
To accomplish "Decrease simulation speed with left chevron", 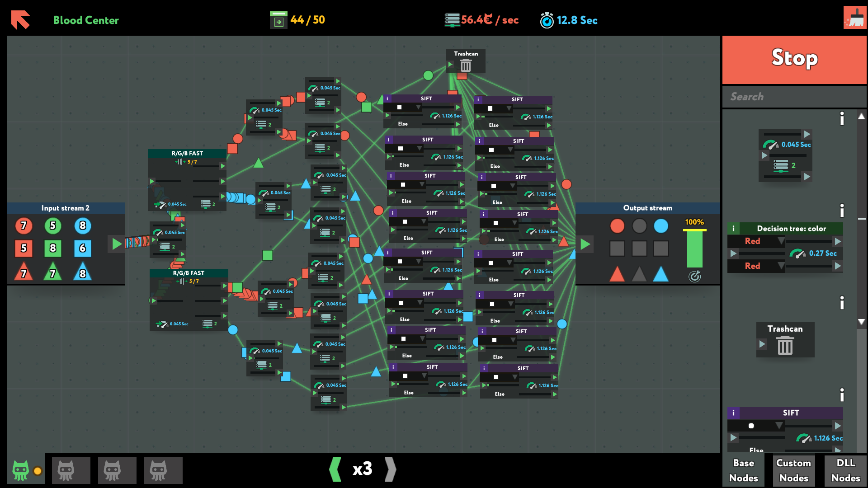I will [335, 469].
